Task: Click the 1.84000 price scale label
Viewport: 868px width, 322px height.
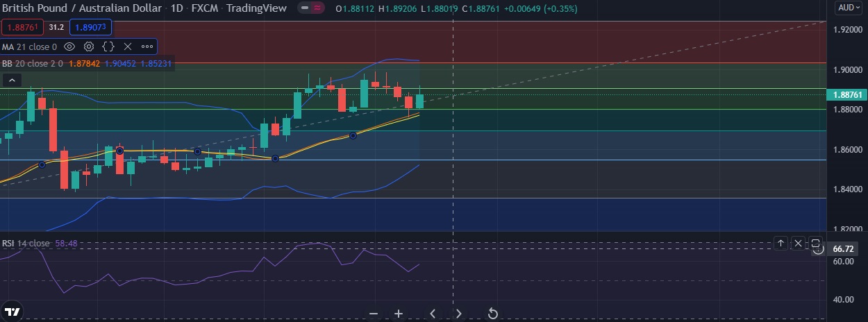Action: 847,190
